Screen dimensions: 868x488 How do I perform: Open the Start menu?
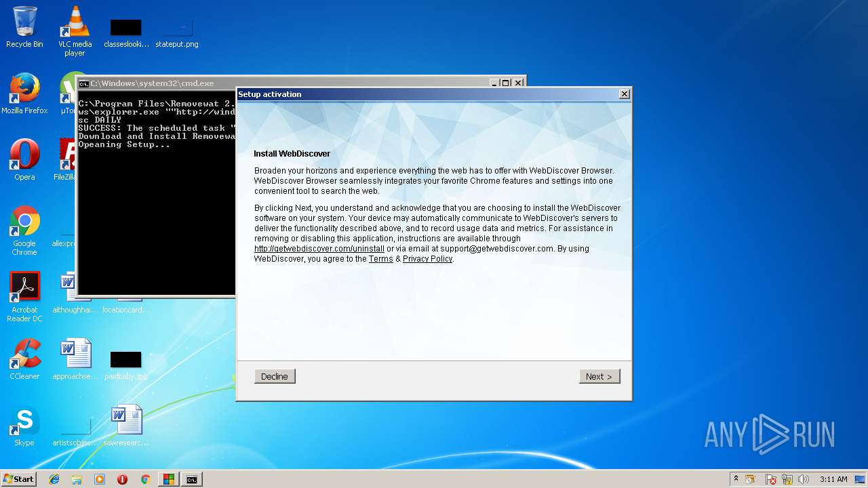(19, 479)
